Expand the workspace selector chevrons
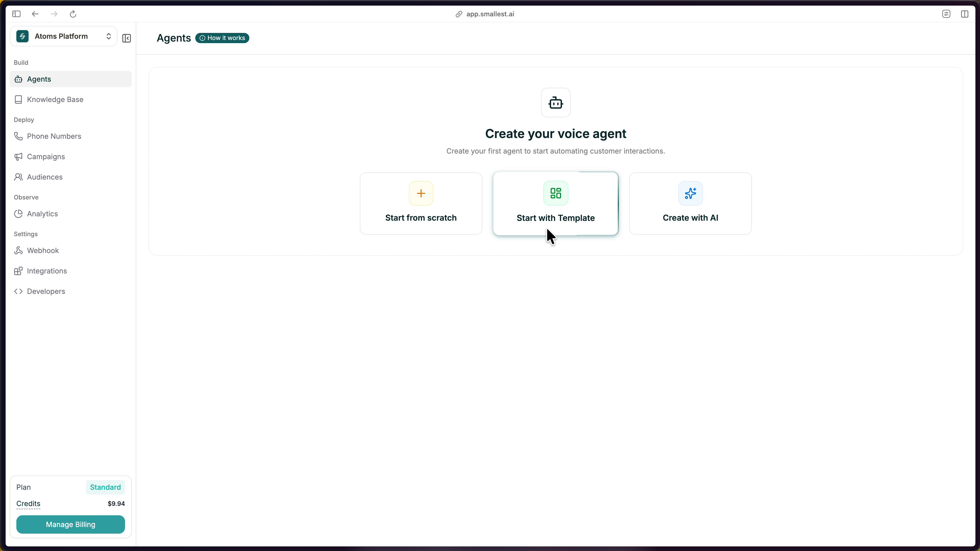The width and height of the screenshot is (980, 551). (x=108, y=36)
